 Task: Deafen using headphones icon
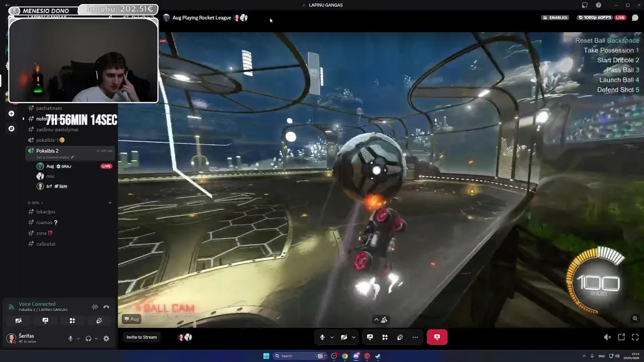point(89,338)
